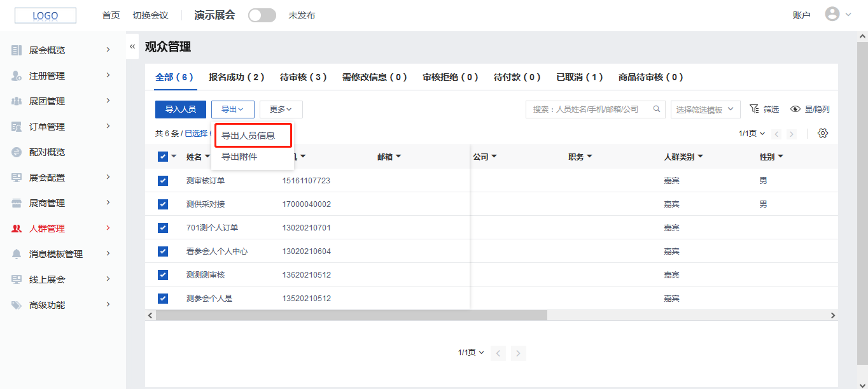Click the 消息模板管理 bell icon
The image size is (868, 389).
coord(17,254)
